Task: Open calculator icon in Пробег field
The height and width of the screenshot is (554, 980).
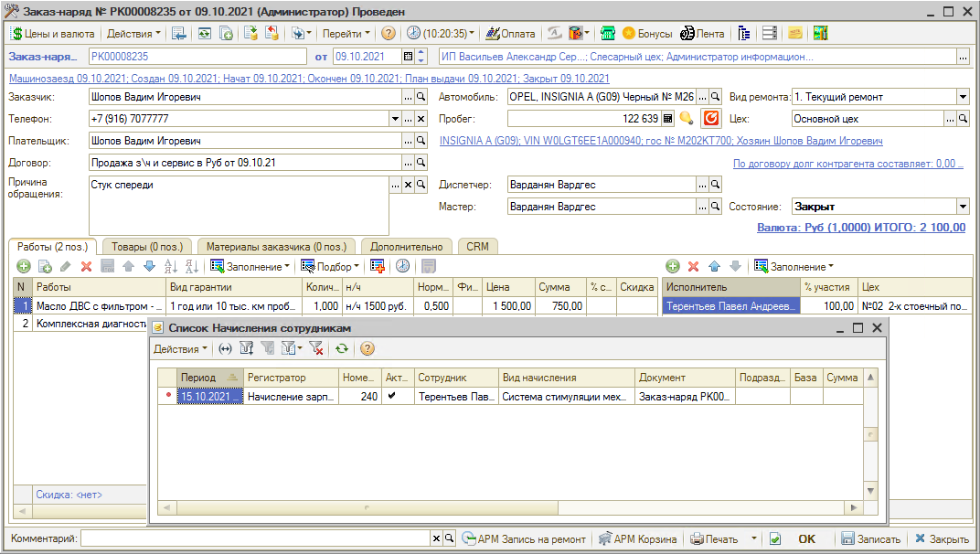Action: coord(667,119)
